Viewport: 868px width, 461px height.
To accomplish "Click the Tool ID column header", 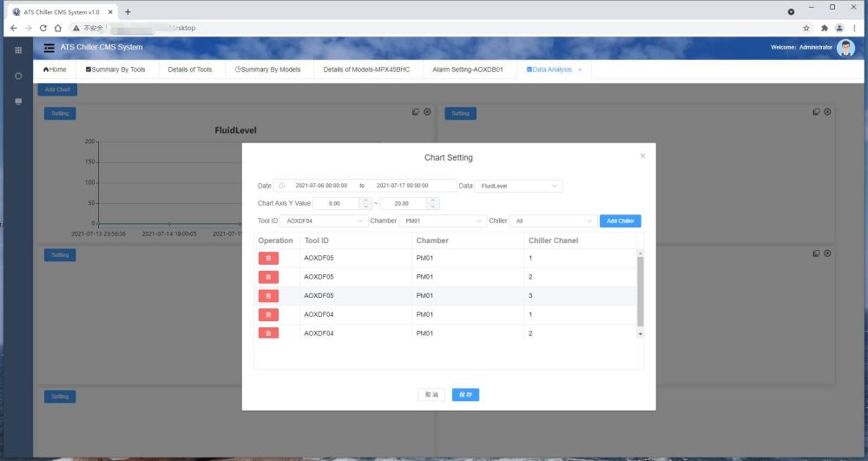I will [317, 240].
